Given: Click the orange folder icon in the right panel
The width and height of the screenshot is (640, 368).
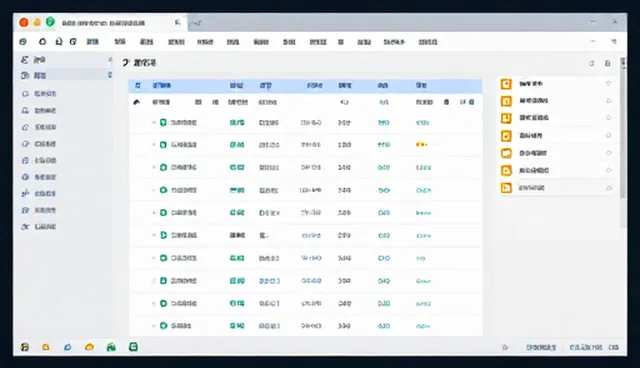Looking at the screenshot, I should tap(506, 153).
